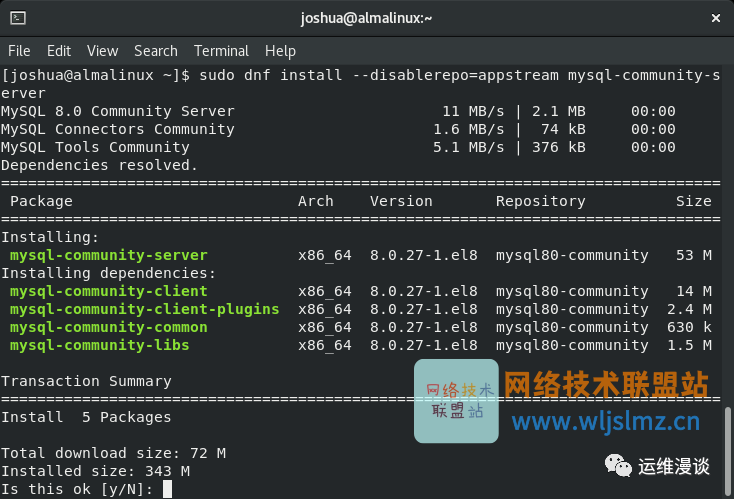Click the 'Arch' column header
The height and width of the screenshot is (499, 734).
point(316,201)
